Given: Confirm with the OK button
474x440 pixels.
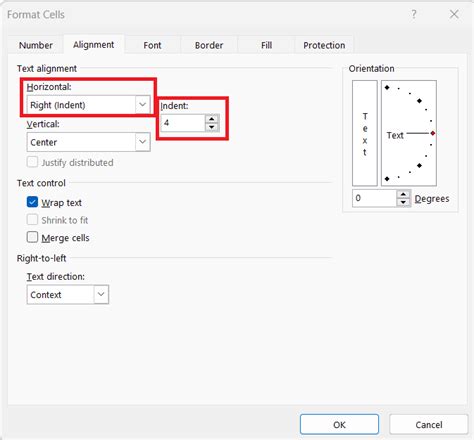Looking at the screenshot, I should pos(339,424).
